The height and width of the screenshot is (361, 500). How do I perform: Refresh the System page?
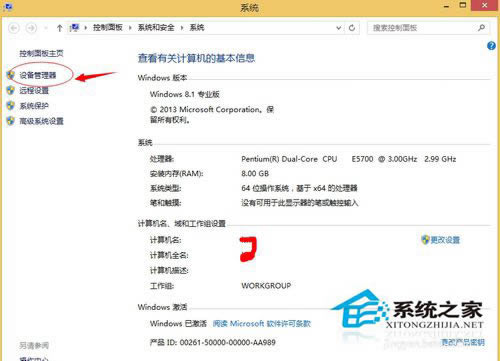[352, 28]
